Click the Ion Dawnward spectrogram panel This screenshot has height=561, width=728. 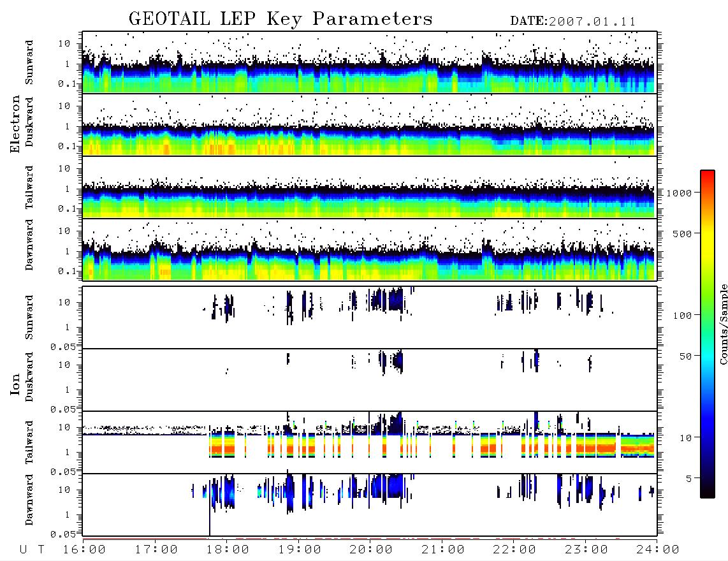pos(370,505)
